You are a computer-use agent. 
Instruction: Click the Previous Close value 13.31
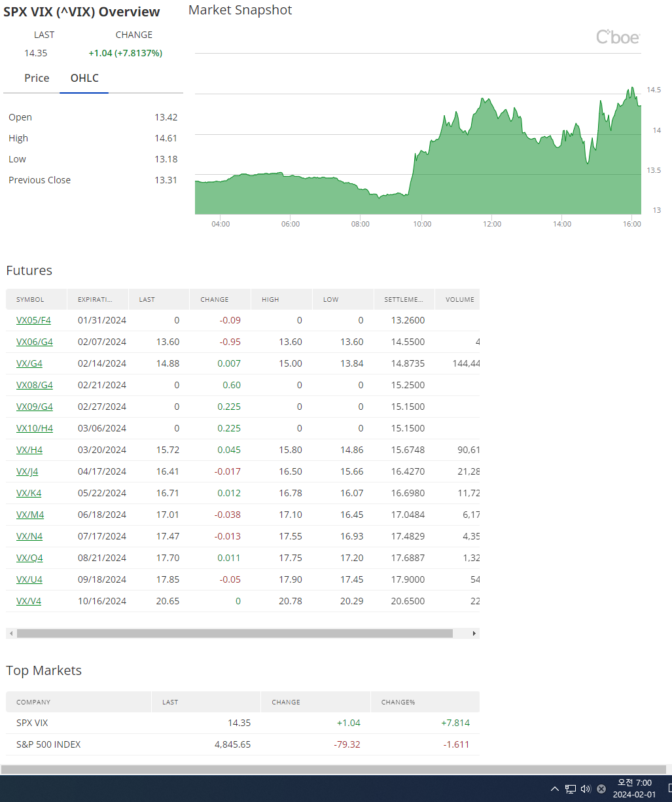coord(166,180)
